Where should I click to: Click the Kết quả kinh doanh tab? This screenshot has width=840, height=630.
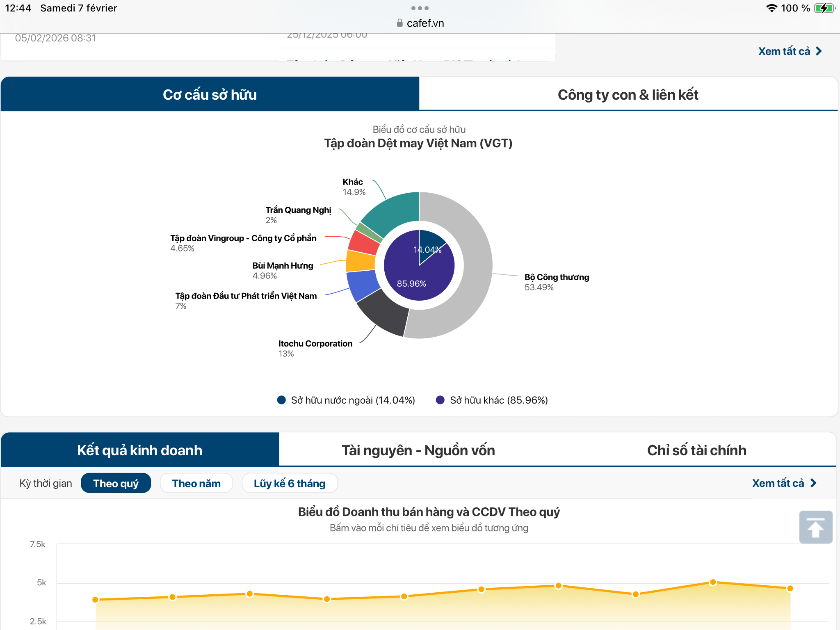click(x=139, y=450)
